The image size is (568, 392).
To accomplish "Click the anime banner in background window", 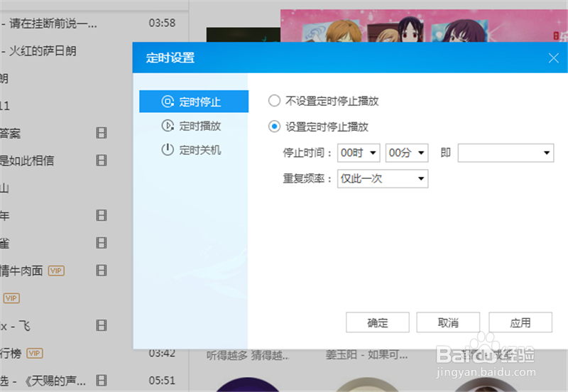I will click(x=424, y=26).
